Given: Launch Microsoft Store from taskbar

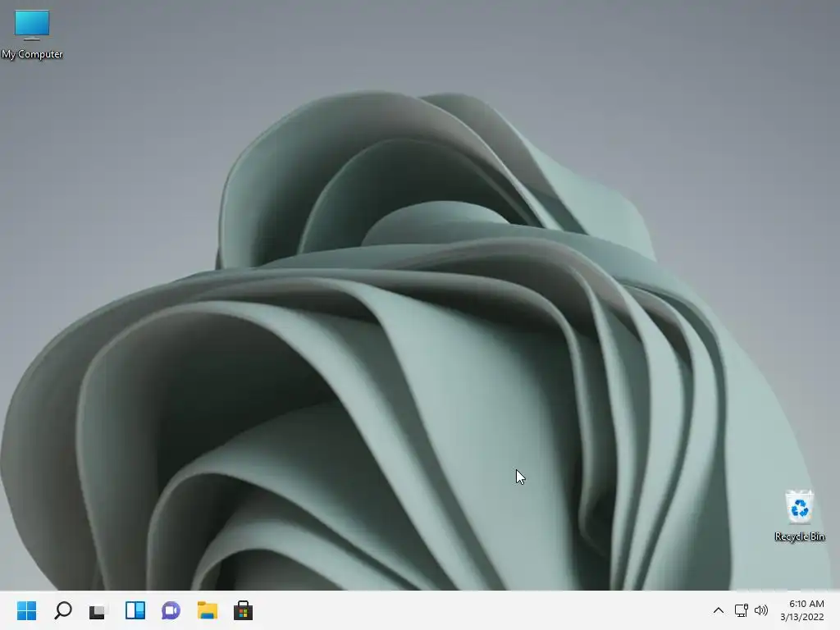Looking at the screenshot, I should (x=243, y=610).
